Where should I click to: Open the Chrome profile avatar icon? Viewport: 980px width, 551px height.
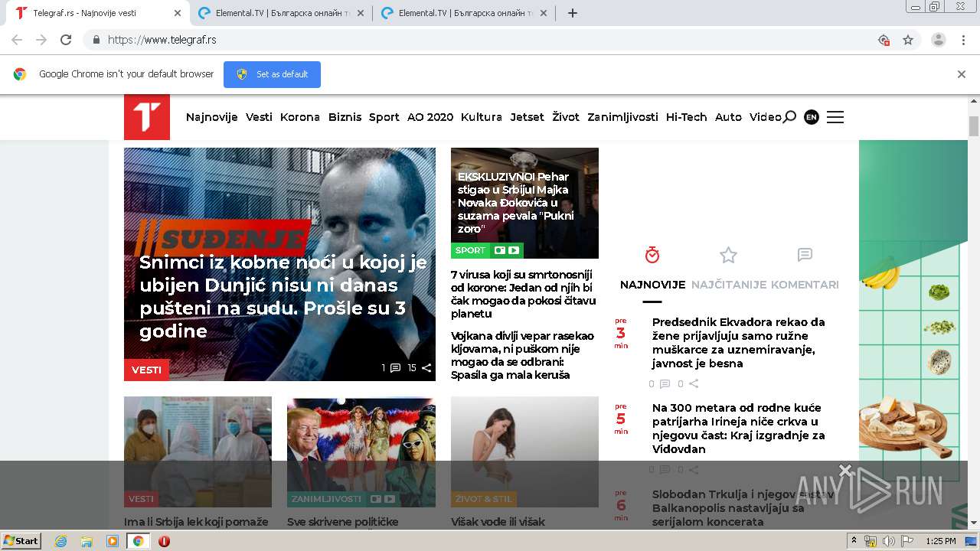(x=939, y=40)
